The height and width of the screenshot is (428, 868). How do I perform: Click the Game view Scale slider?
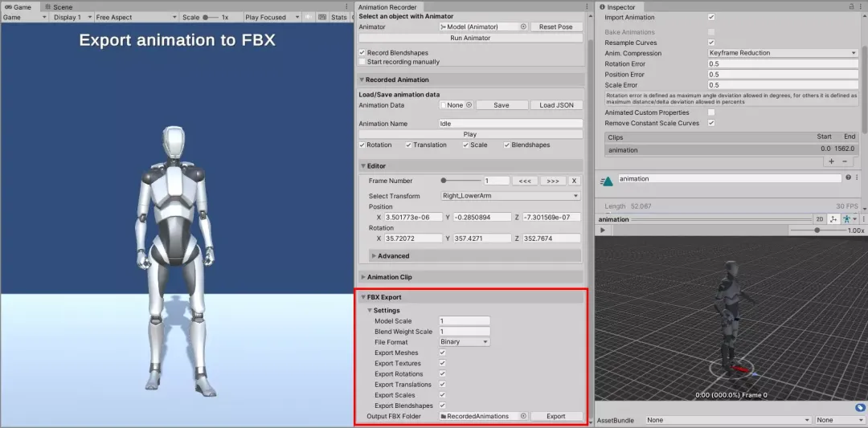click(210, 17)
